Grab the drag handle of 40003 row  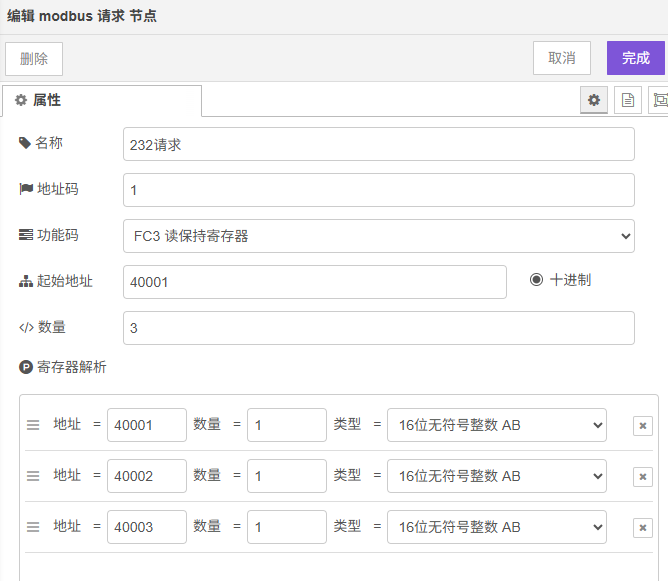(x=33, y=527)
